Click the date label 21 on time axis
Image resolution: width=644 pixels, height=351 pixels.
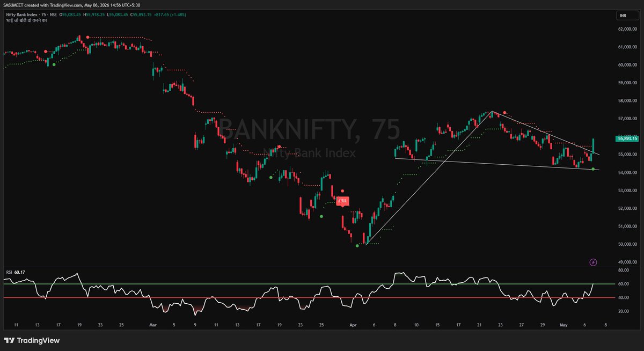point(479,325)
